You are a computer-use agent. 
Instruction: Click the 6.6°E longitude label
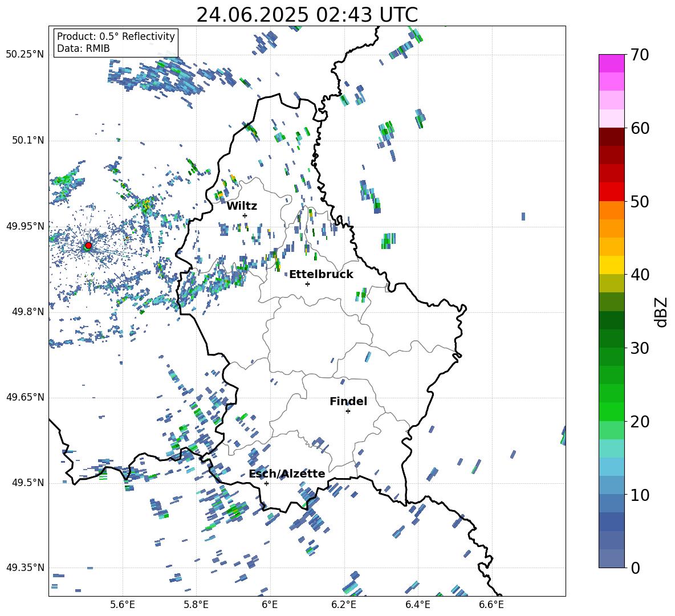491,605
